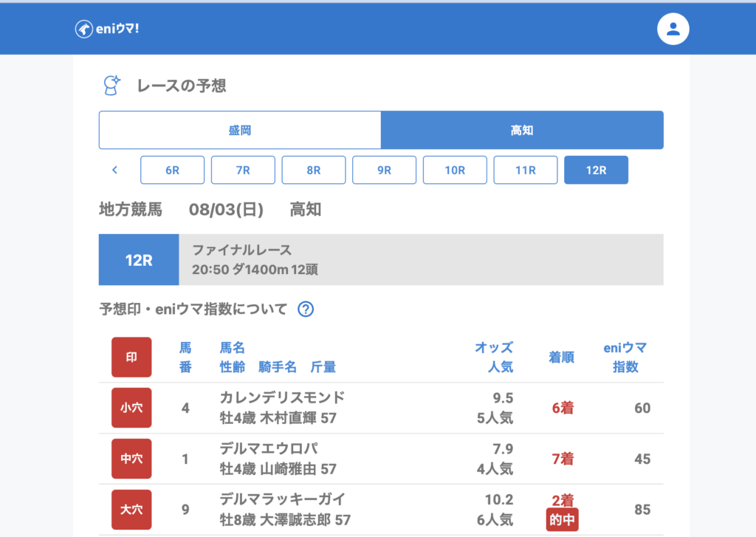Select the active 12R race button
Screen dimensions: 756x537
[x=596, y=170]
